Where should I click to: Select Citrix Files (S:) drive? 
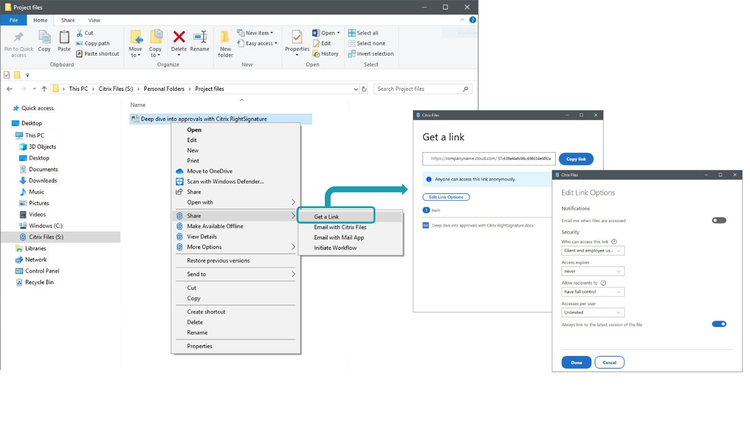pyautogui.click(x=41, y=237)
